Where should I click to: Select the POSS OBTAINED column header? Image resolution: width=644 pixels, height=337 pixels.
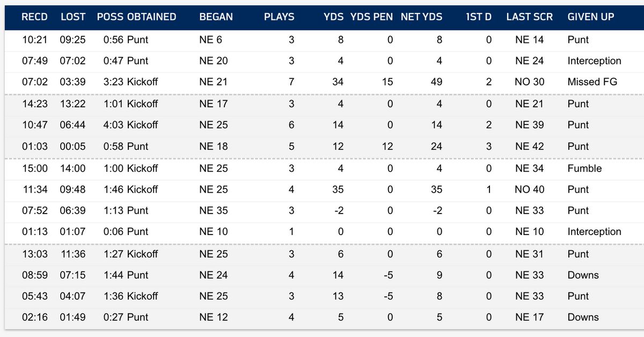(136, 17)
